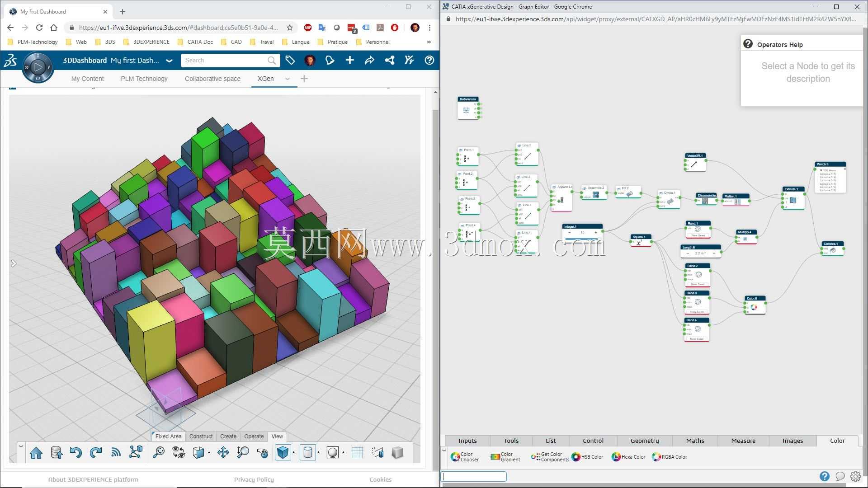This screenshot has width=868, height=488.
Task: Click Graph Editor bottom help icon
Action: (825, 476)
